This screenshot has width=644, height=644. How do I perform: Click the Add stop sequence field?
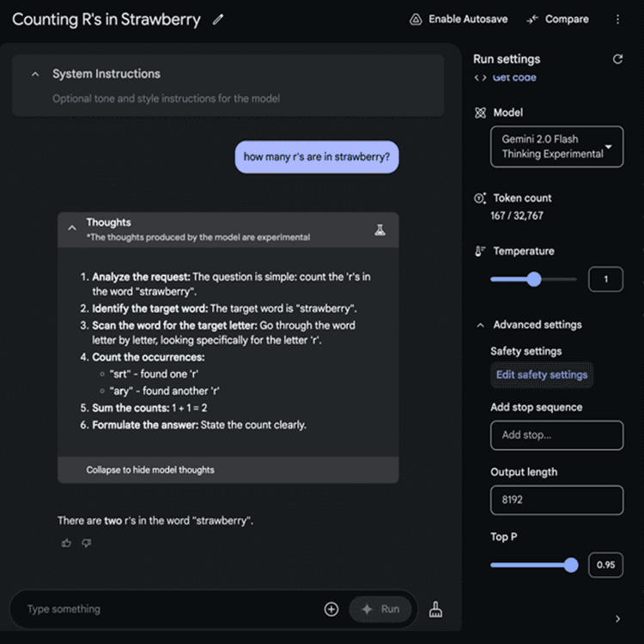[556, 434]
